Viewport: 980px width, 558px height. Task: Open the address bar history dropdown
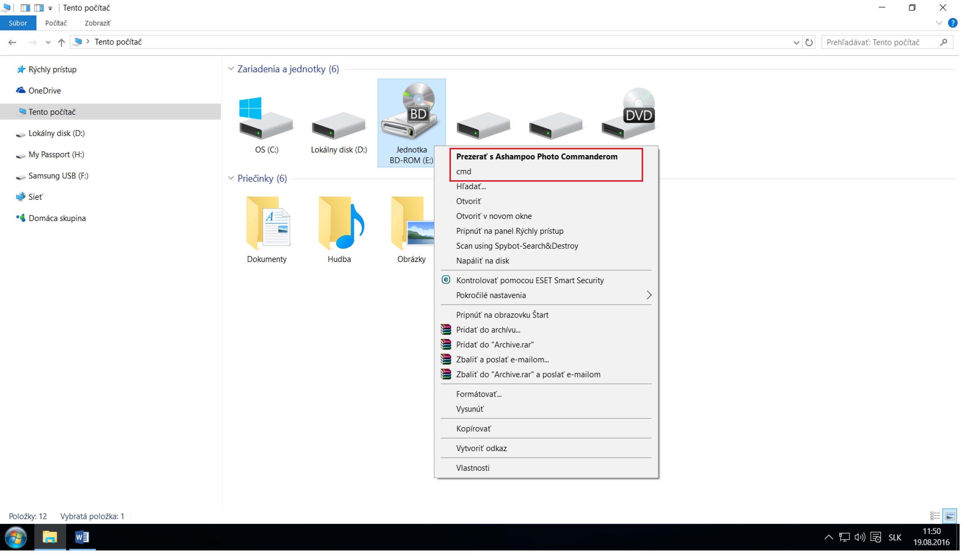pos(796,42)
